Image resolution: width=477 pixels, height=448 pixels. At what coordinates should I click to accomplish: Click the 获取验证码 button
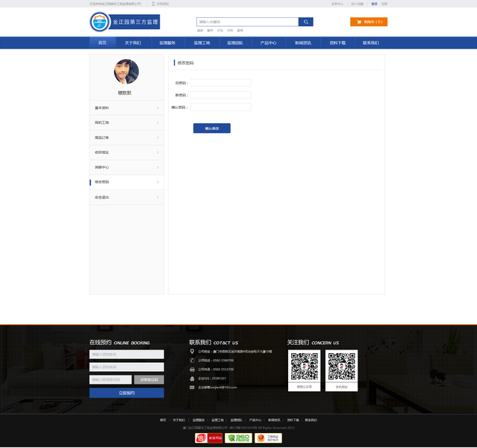[x=149, y=379]
